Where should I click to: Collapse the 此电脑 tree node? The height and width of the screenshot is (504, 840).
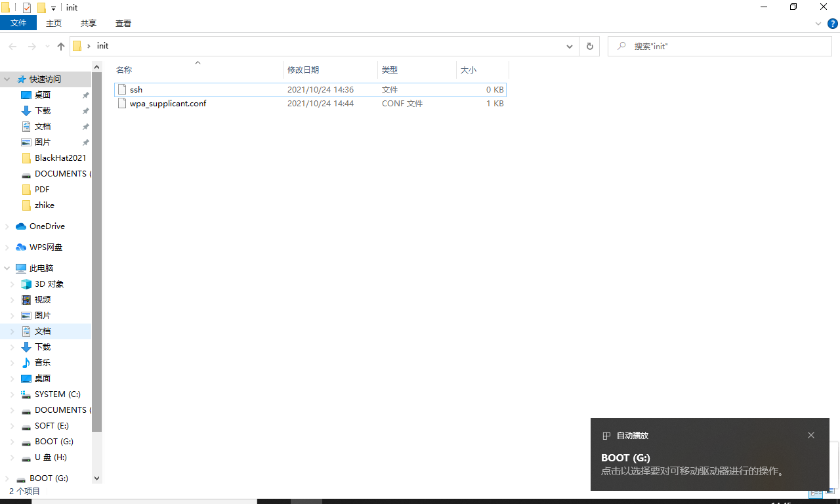7,268
